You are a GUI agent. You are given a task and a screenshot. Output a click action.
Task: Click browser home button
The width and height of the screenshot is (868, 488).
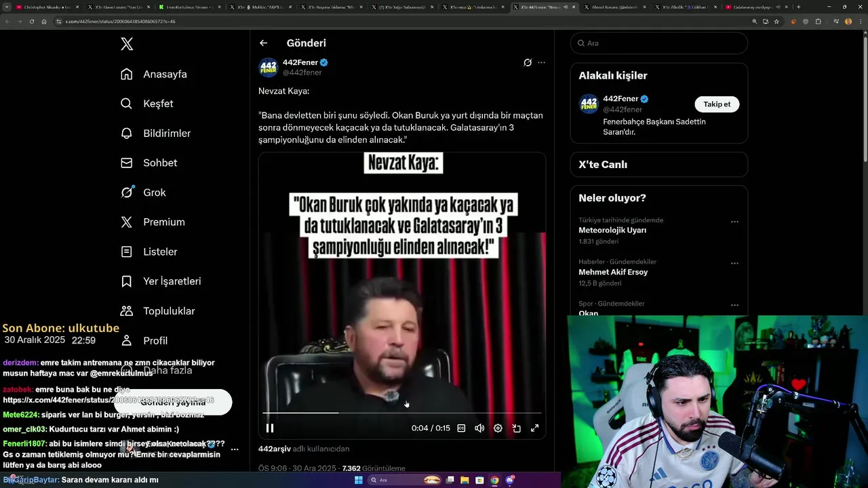(44, 21)
